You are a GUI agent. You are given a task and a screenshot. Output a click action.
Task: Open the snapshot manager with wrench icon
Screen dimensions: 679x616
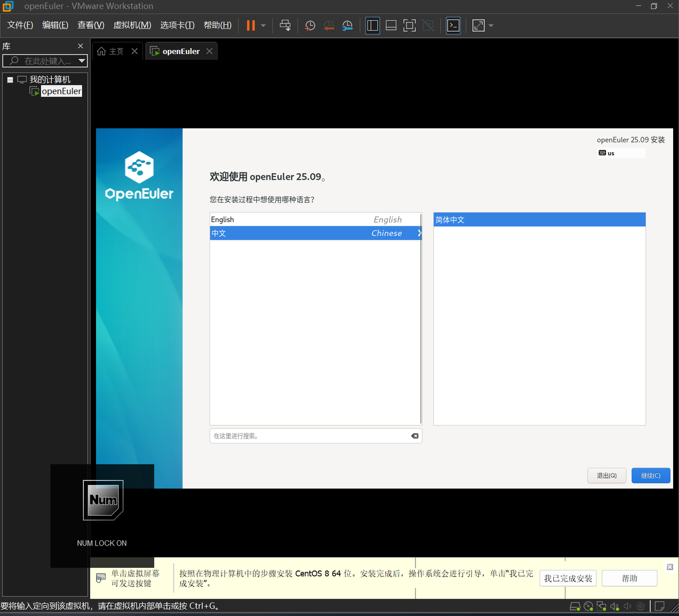pos(347,25)
